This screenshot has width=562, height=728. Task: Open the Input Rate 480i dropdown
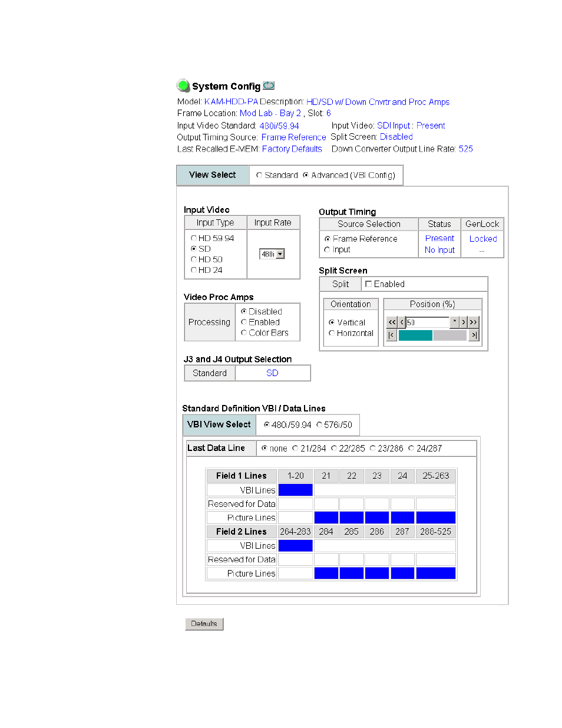(x=272, y=254)
